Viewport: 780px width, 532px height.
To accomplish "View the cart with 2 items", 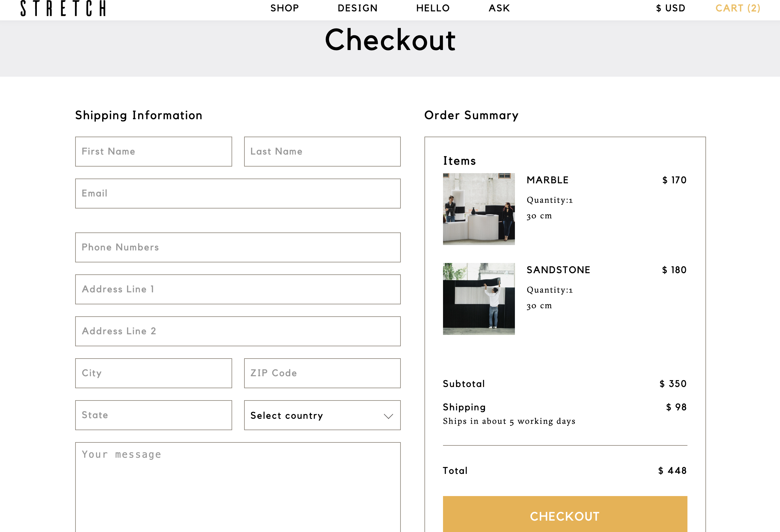I will [737, 8].
